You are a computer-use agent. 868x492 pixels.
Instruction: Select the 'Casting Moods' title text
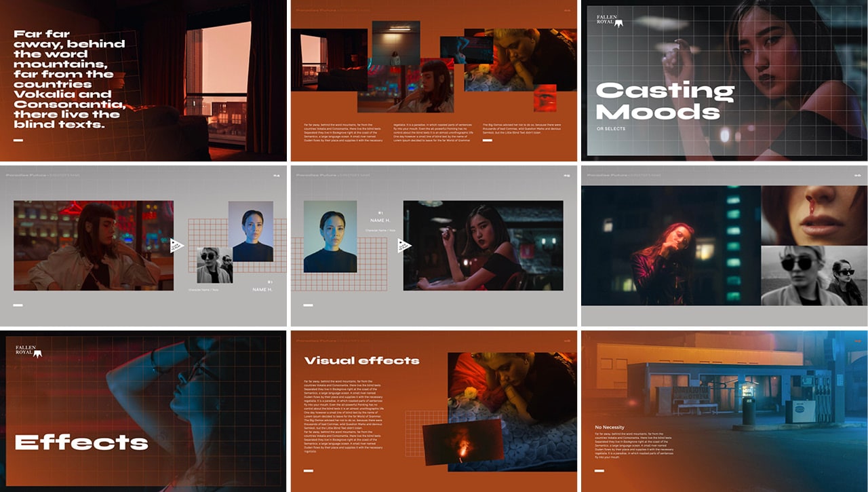tap(664, 100)
